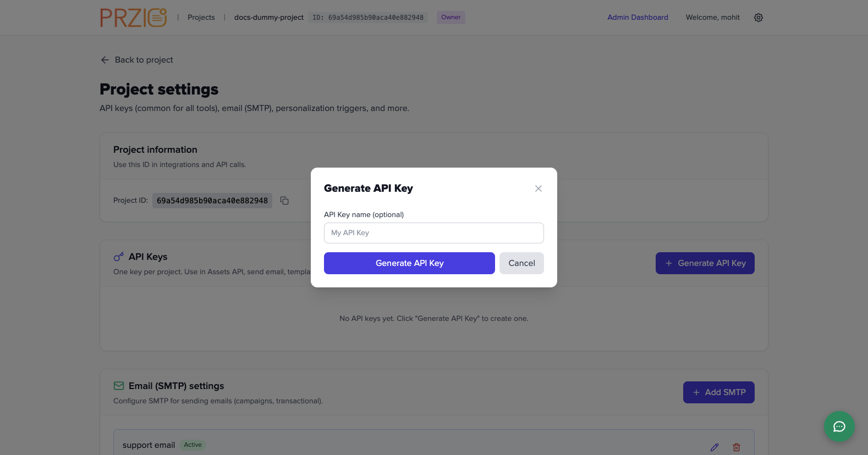Open the settings gear icon

759,17
